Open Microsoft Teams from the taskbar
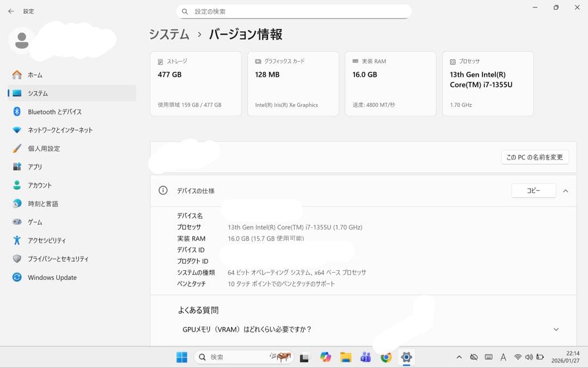This screenshot has height=368, width=588. pyautogui.click(x=365, y=357)
